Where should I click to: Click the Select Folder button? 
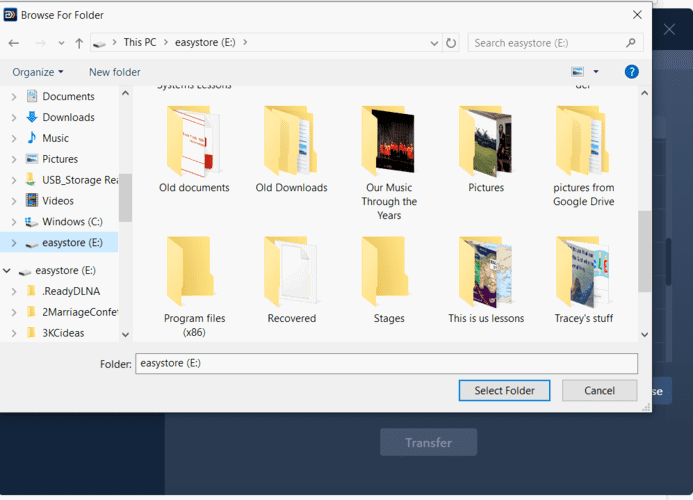pos(504,390)
